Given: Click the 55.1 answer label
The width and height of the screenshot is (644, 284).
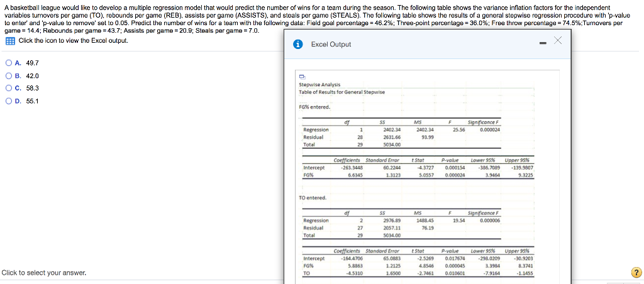Looking at the screenshot, I should tap(32, 101).
